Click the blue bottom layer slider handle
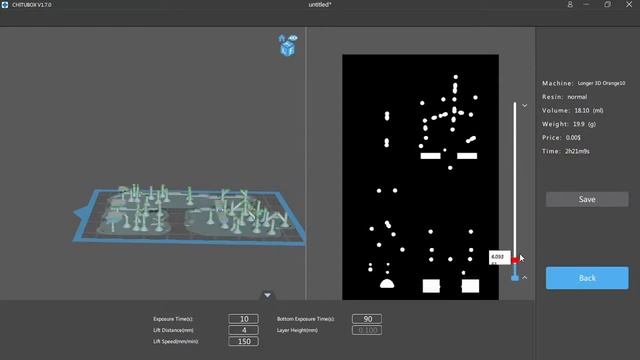The image size is (640, 360). click(x=515, y=278)
